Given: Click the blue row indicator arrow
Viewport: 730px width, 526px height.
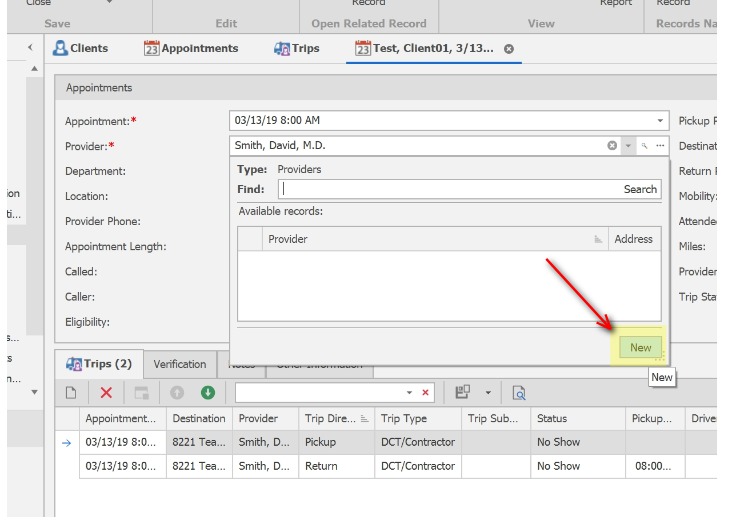Looking at the screenshot, I should (67, 443).
